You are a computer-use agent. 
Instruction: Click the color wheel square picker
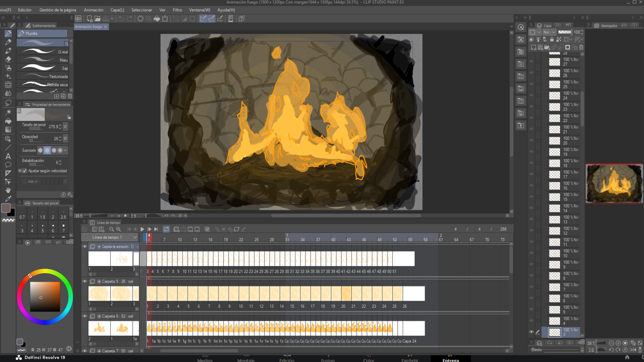tap(45, 296)
